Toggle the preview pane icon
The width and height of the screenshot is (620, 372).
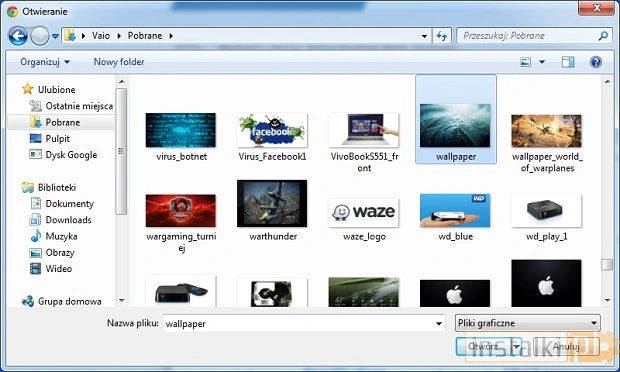(x=568, y=62)
